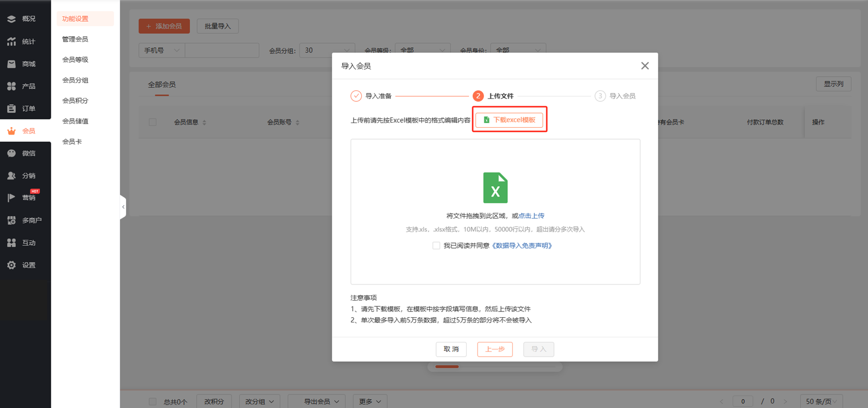Click 下载excel模板 button
This screenshot has width=868, height=408.
(x=509, y=120)
